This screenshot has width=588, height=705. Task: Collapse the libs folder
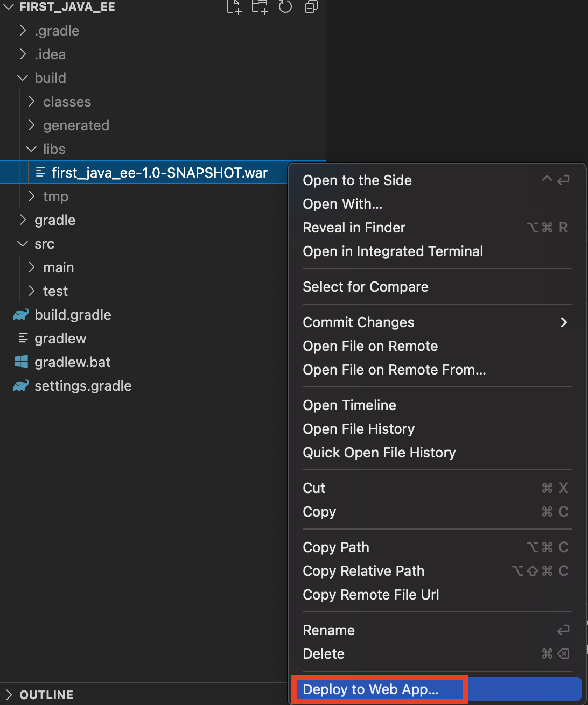54,149
